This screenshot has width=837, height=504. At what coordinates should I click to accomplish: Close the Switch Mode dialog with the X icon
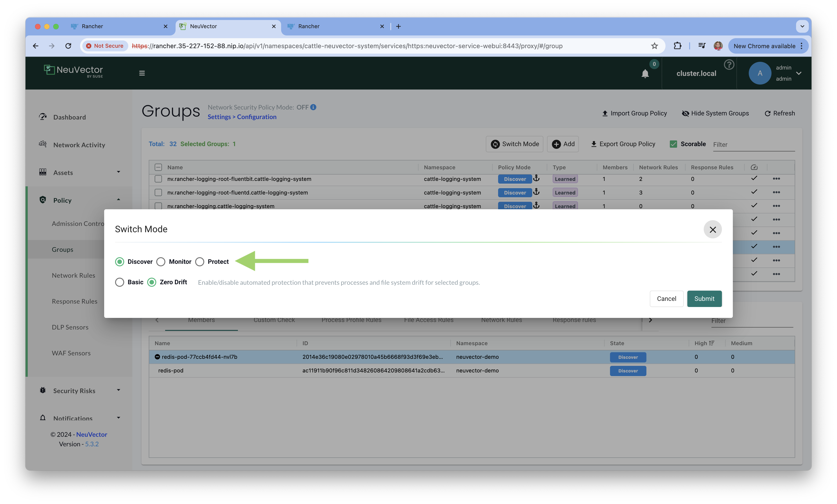[712, 230]
